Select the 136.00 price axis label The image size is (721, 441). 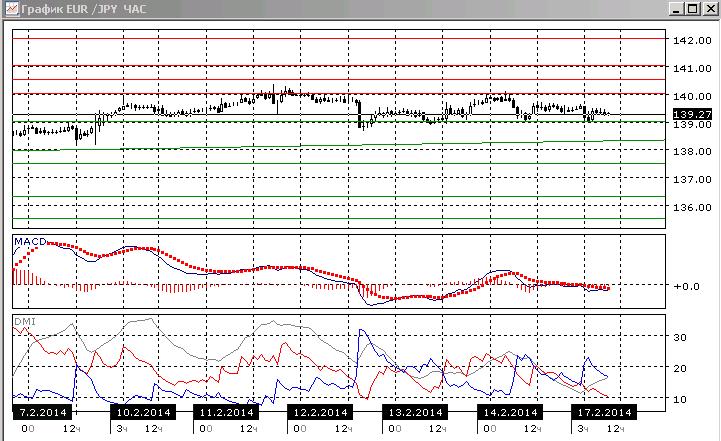tap(692, 207)
